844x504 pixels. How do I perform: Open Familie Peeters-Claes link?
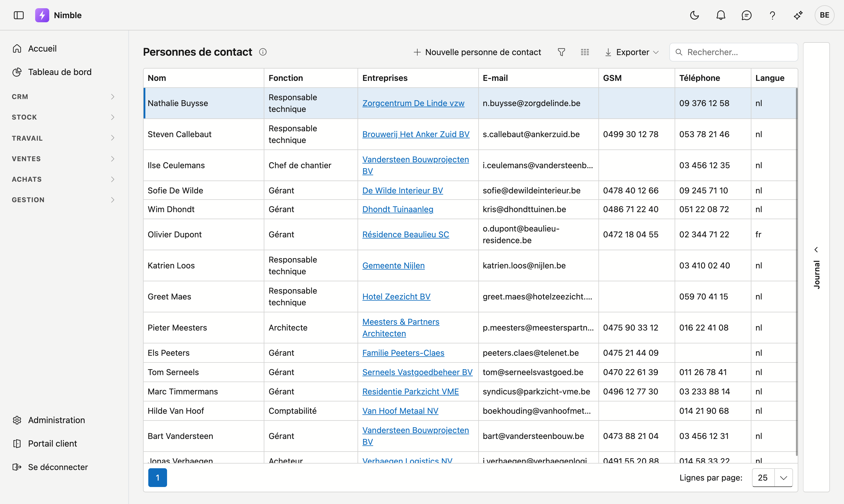pos(403,353)
